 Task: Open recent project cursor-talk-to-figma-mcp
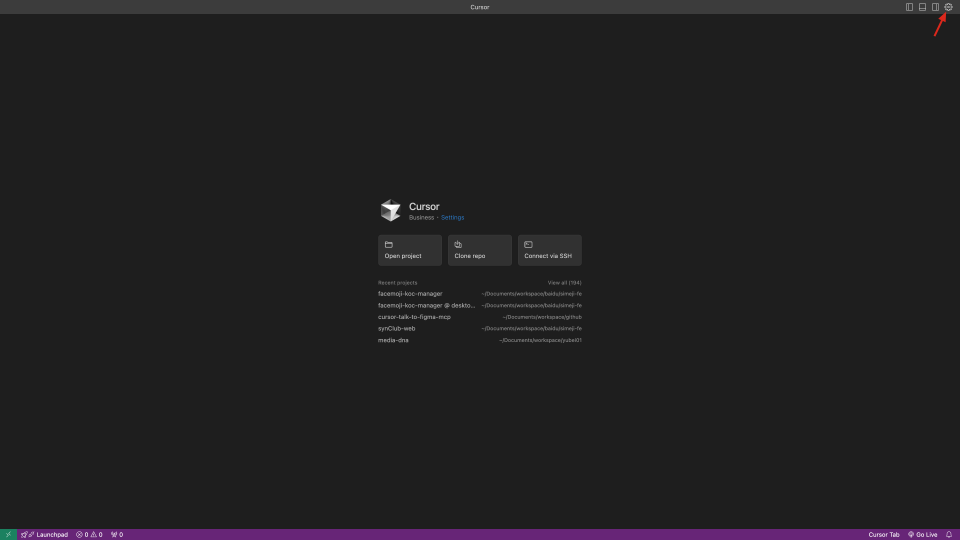[479, 317]
